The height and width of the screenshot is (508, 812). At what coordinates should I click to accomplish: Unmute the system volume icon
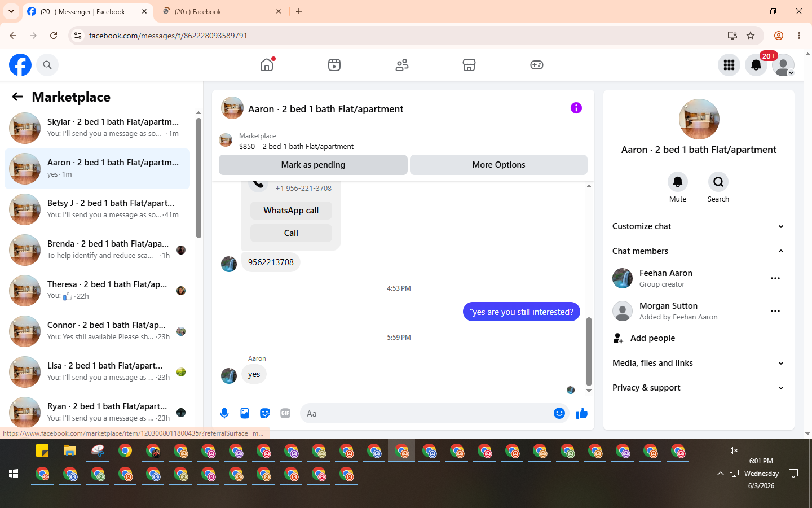[734, 450]
